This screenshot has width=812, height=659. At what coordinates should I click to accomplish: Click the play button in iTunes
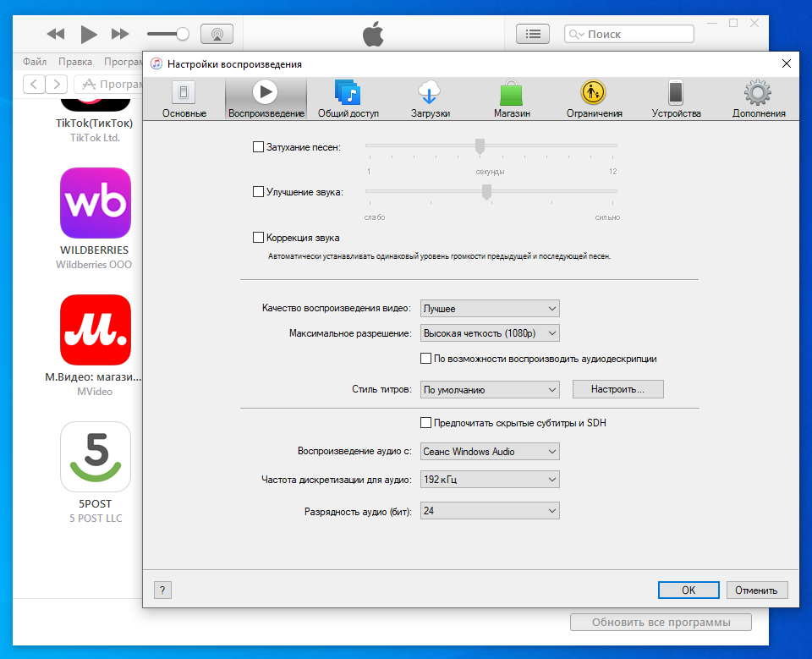[x=89, y=34]
